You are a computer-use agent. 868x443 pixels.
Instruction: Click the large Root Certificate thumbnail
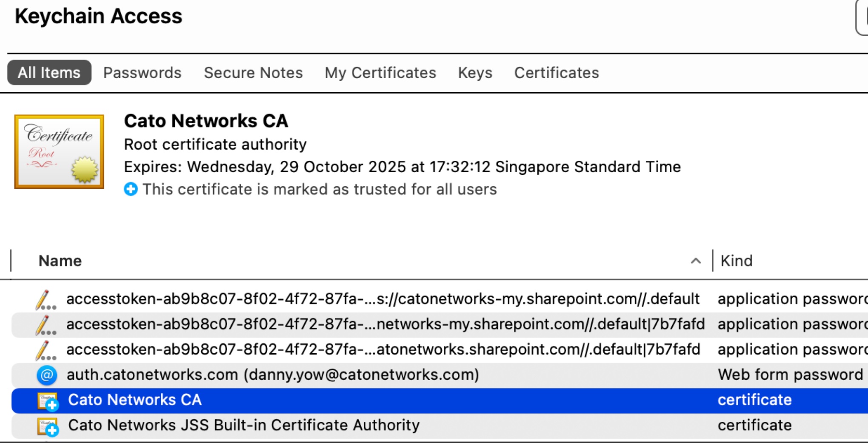[59, 151]
